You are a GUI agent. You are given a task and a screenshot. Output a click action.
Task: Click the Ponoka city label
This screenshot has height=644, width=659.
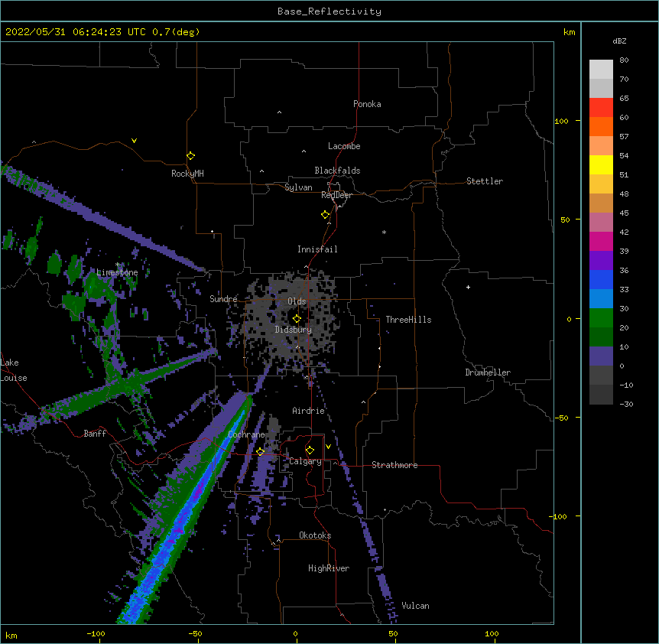coord(367,104)
